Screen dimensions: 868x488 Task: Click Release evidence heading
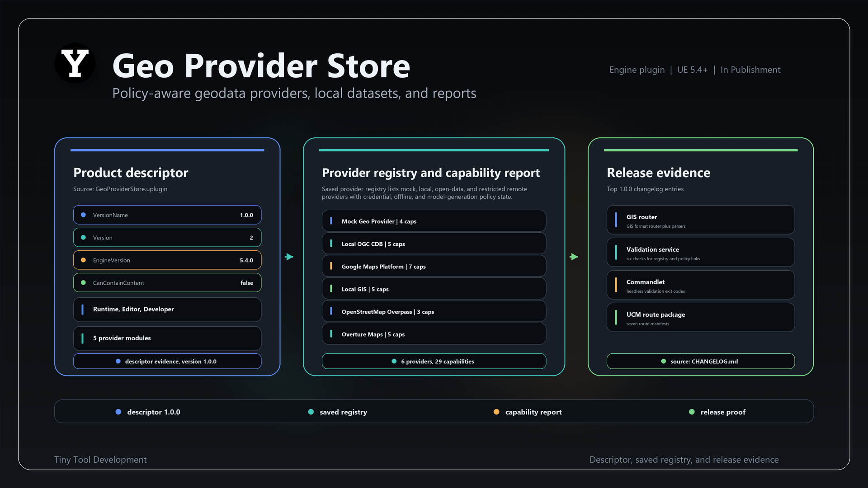[659, 173]
